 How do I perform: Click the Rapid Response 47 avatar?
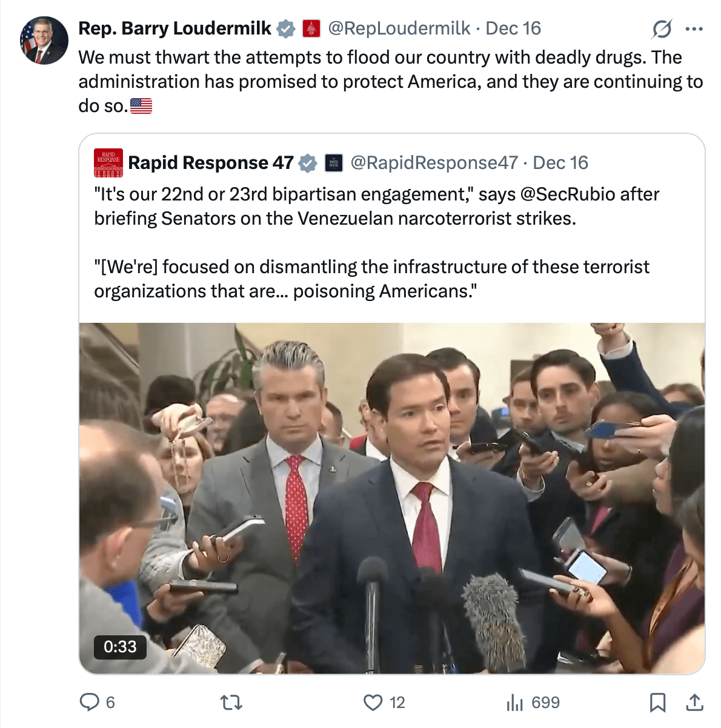tap(108, 163)
